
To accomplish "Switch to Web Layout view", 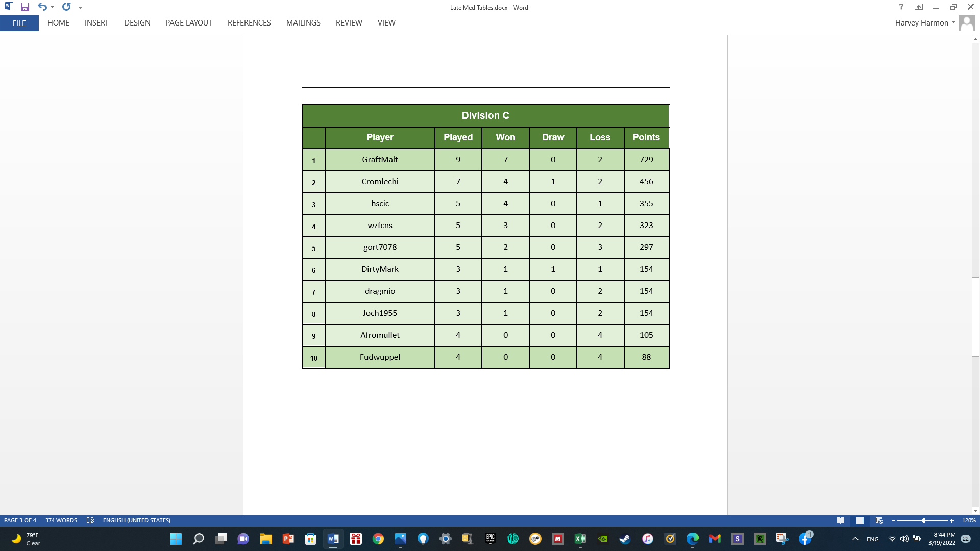I will [879, 520].
